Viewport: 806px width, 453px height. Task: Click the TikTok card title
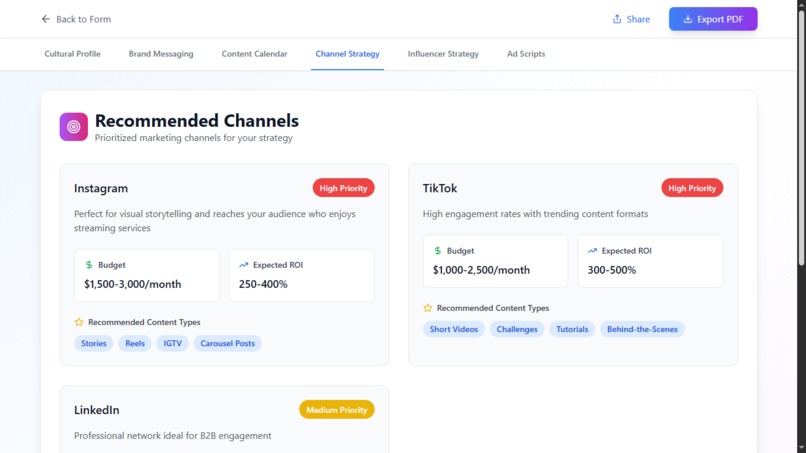[x=440, y=188]
